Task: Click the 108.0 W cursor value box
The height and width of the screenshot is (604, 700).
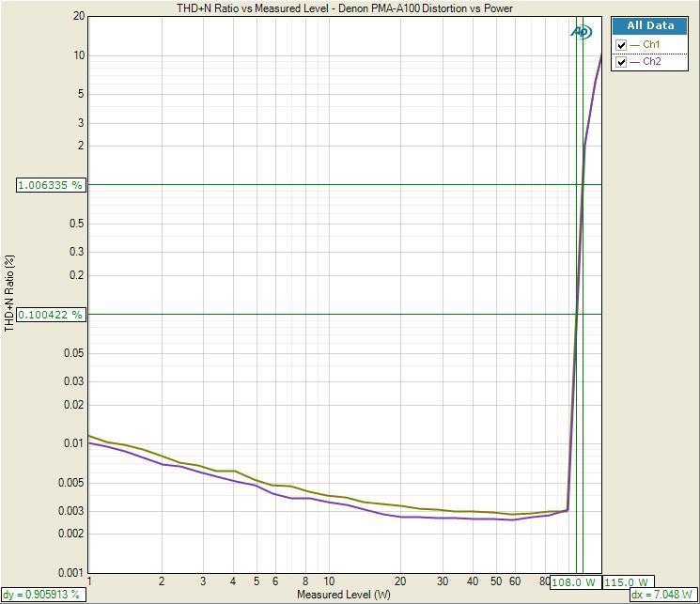Action: (575, 582)
